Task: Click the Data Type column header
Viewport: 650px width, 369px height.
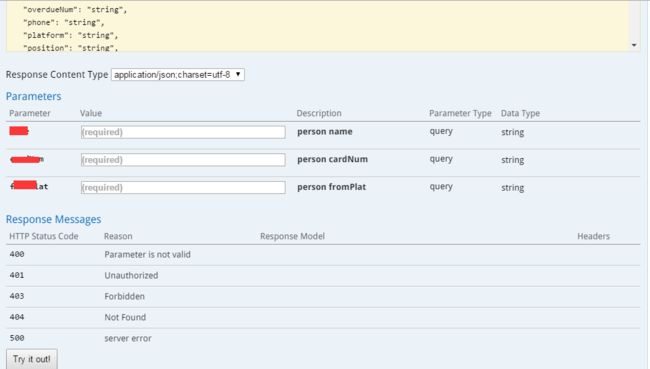Action: 520,113
